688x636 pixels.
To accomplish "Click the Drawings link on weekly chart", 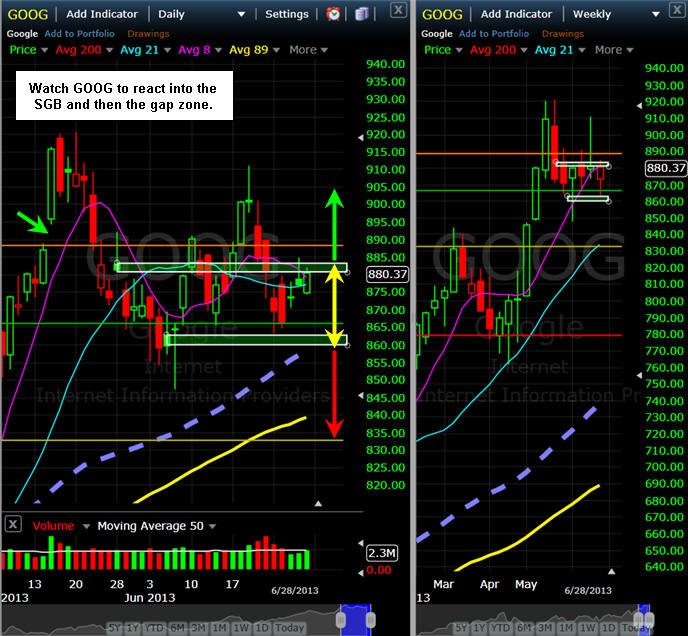I will pos(563,34).
